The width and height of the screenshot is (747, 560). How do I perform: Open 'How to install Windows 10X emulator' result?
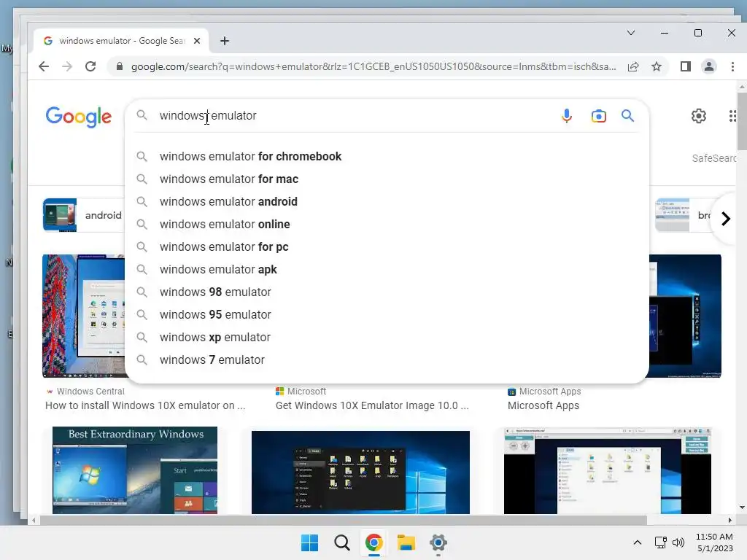[145, 405]
